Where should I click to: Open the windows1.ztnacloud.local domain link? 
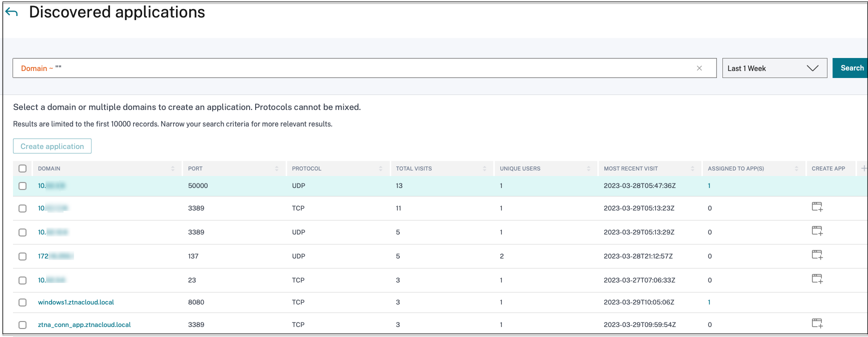[x=76, y=302]
